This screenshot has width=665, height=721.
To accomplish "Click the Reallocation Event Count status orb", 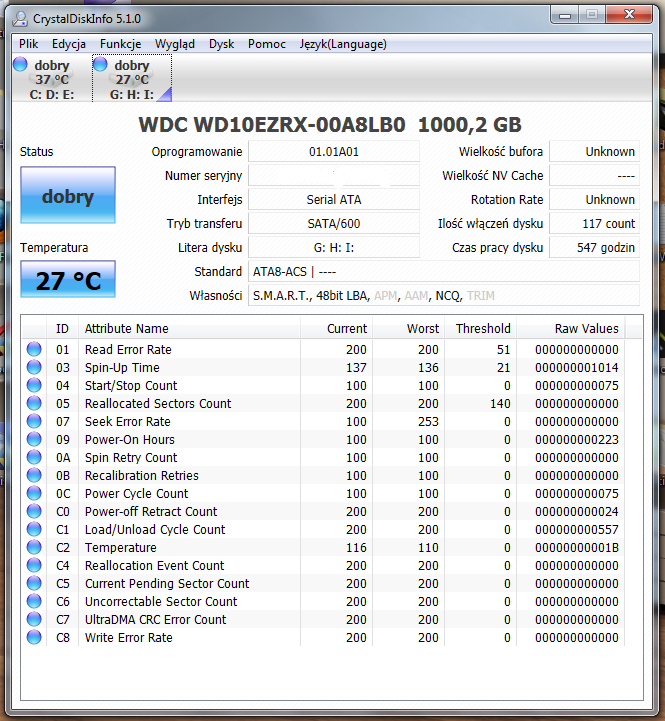I will [34, 565].
